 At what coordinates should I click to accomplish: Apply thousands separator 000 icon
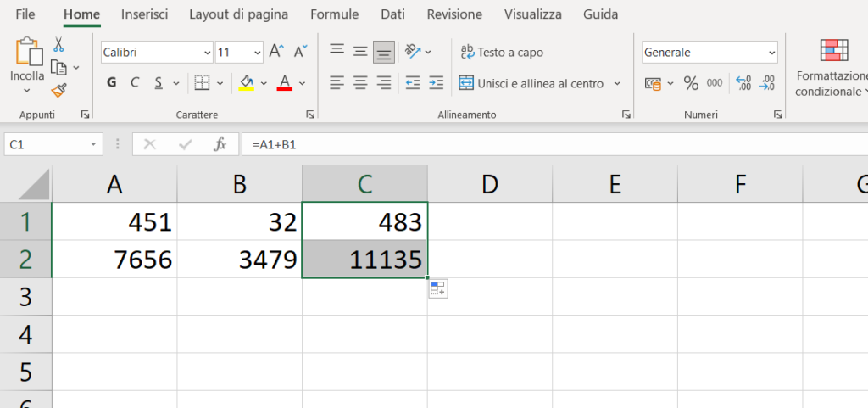coord(714,84)
